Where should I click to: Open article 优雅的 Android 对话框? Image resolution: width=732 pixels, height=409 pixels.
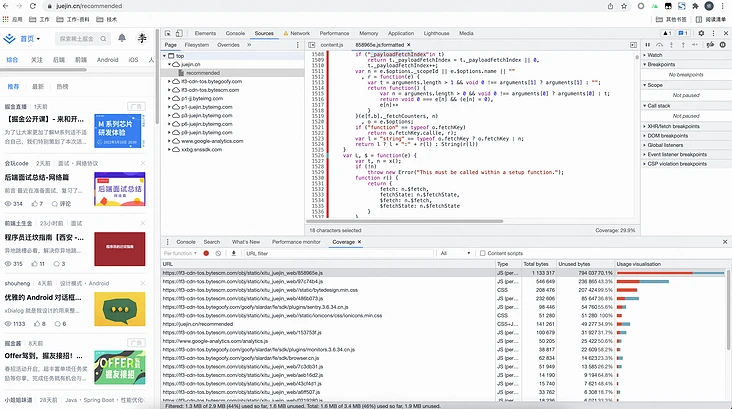[x=43, y=297]
